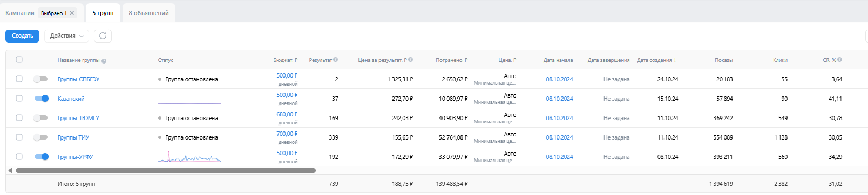The height and width of the screenshot is (195, 868).
Task: Sort by the Бюджет, ₽ column header
Action: (x=285, y=60)
